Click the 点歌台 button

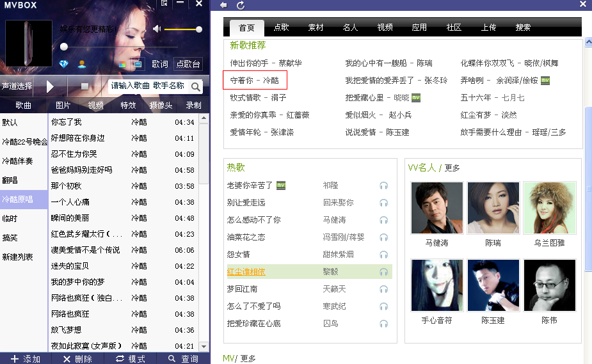coord(188,64)
